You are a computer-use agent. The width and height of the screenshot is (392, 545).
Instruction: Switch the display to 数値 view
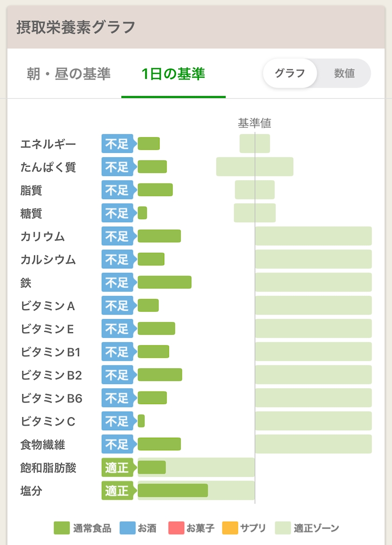(x=344, y=73)
